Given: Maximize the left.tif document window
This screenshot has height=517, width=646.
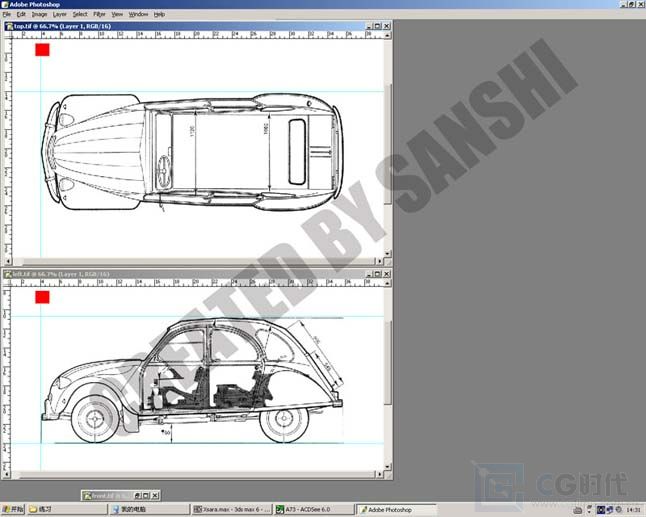Looking at the screenshot, I should (x=378, y=274).
